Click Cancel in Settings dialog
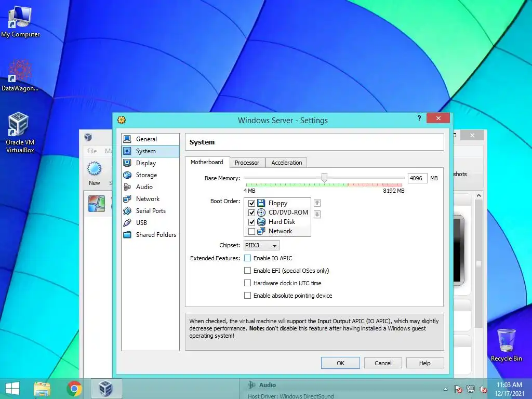Image resolution: width=532 pixels, height=399 pixels. pyautogui.click(x=383, y=363)
